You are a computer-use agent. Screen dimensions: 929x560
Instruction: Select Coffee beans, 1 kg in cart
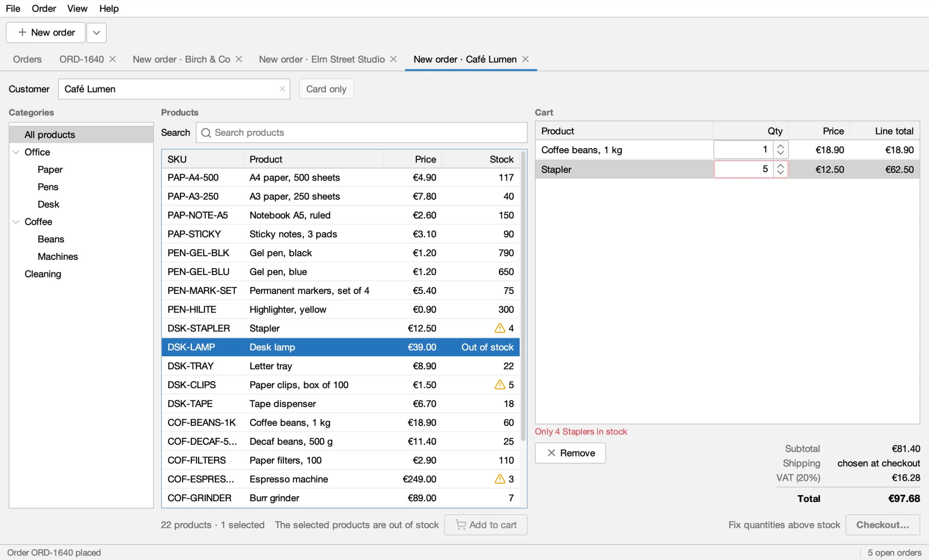[x=728, y=150]
